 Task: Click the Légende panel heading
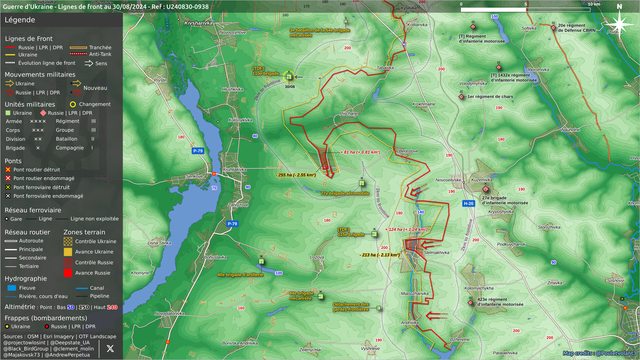pyautogui.click(x=20, y=20)
